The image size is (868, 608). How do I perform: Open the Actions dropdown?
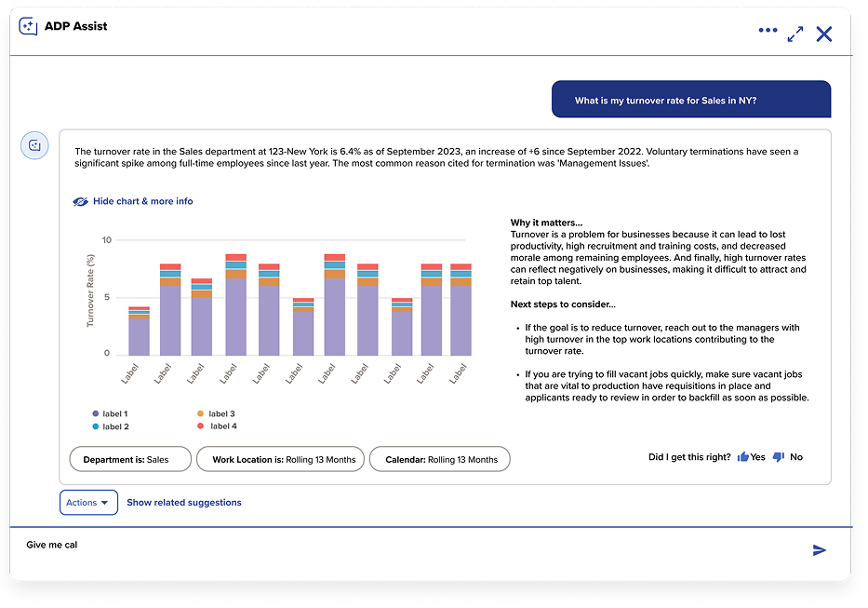click(88, 503)
